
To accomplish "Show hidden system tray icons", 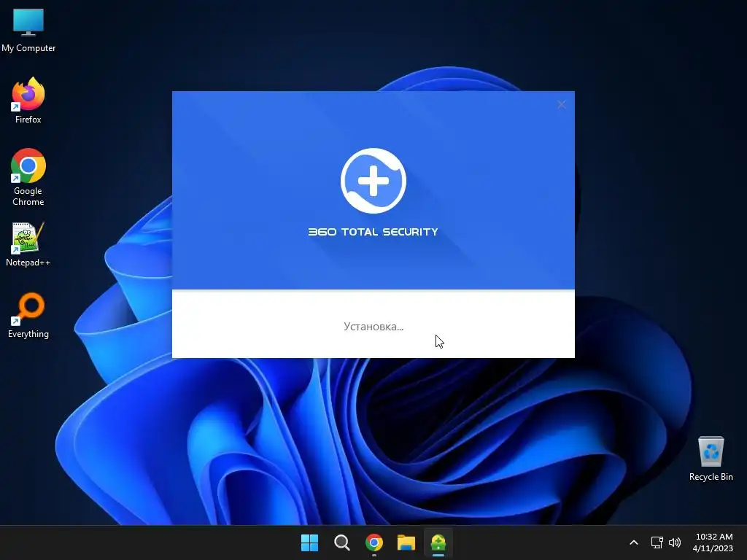I will pos(634,542).
